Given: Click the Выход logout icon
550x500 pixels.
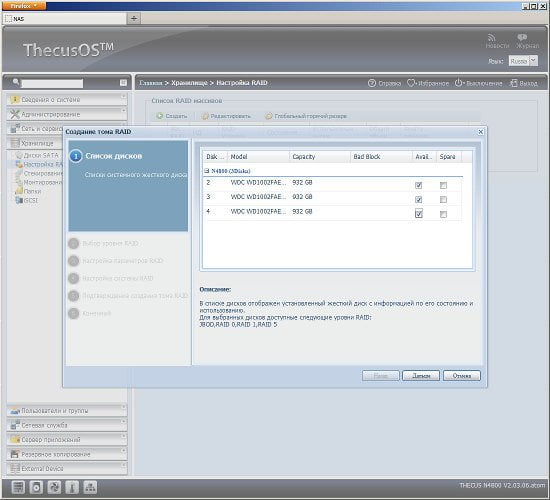Looking at the screenshot, I should 514,83.
